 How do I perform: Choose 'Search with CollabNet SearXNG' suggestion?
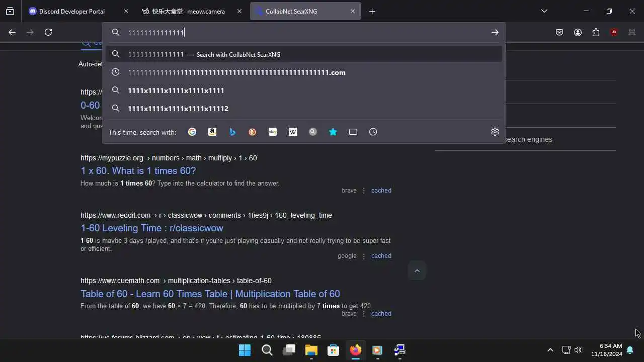coord(304,54)
